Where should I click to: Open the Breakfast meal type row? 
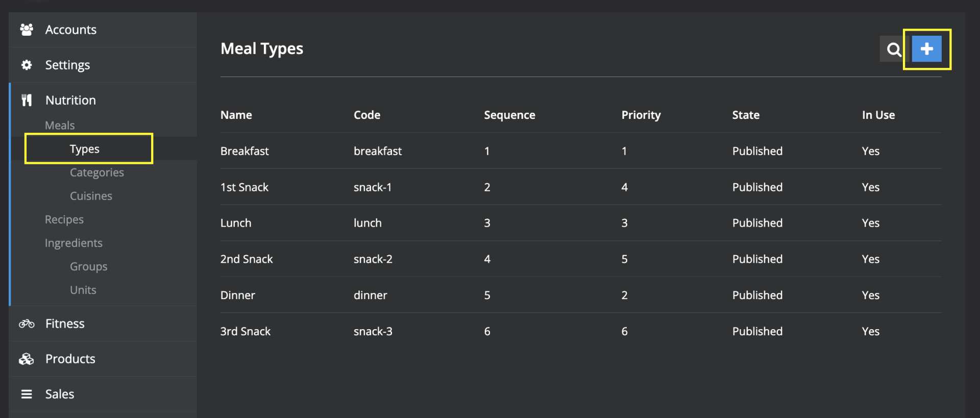244,151
